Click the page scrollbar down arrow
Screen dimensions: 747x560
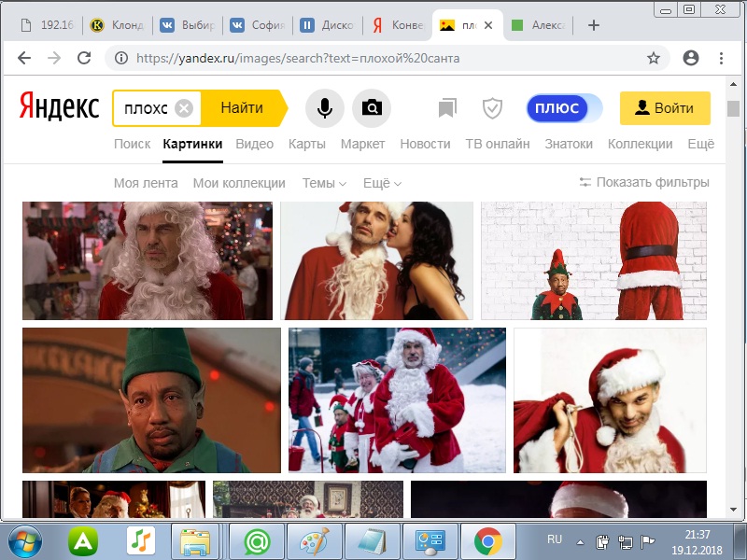pyautogui.click(x=734, y=509)
